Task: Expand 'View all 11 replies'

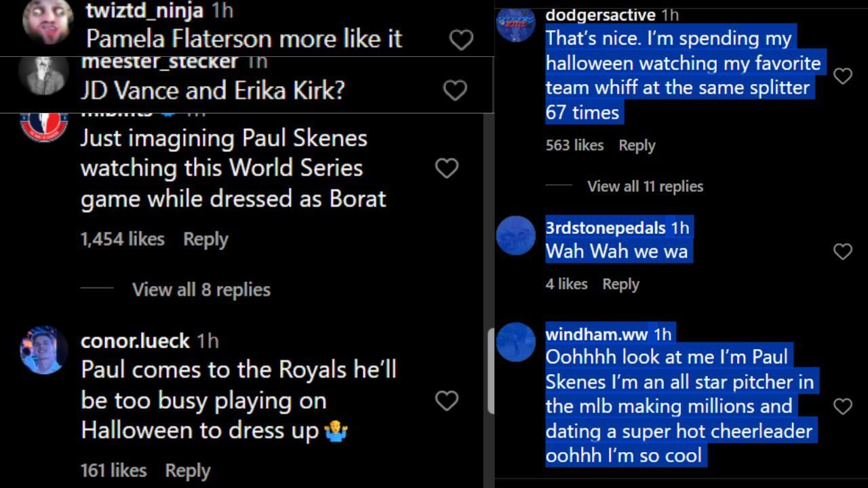Action: click(x=645, y=186)
